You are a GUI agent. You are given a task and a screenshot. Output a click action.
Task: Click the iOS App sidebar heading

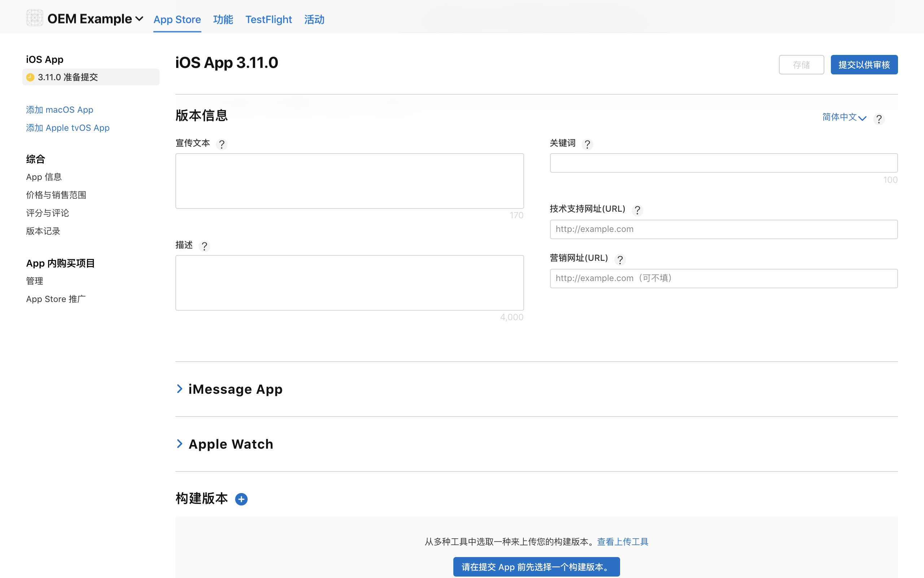coord(45,60)
